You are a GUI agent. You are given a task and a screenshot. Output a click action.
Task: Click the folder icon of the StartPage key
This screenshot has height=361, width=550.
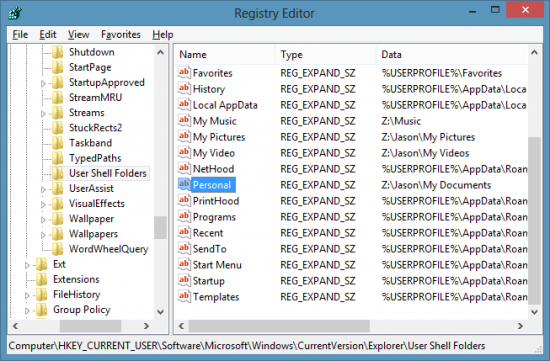[58, 67]
